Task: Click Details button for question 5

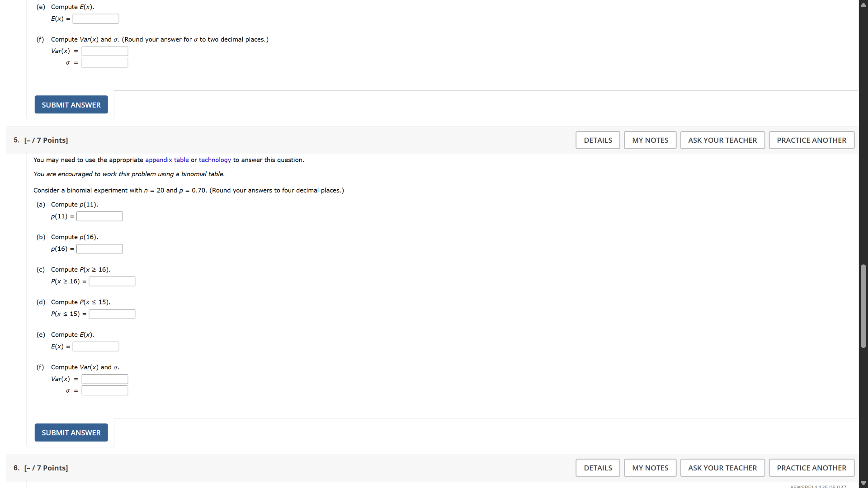Action: [x=598, y=140]
